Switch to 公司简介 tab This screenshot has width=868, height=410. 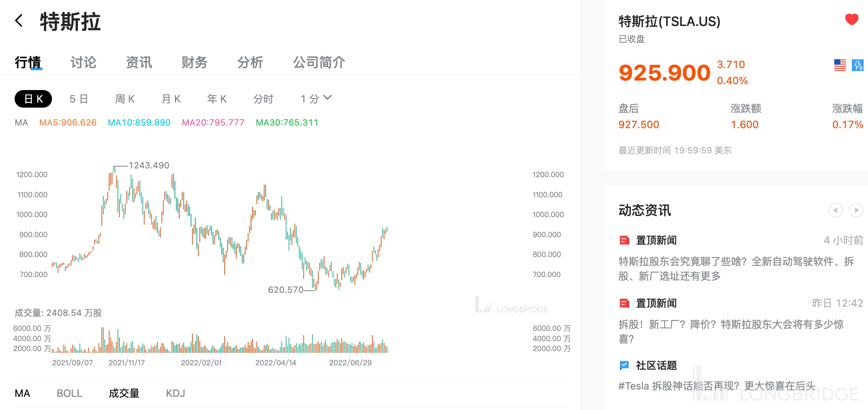(x=319, y=62)
